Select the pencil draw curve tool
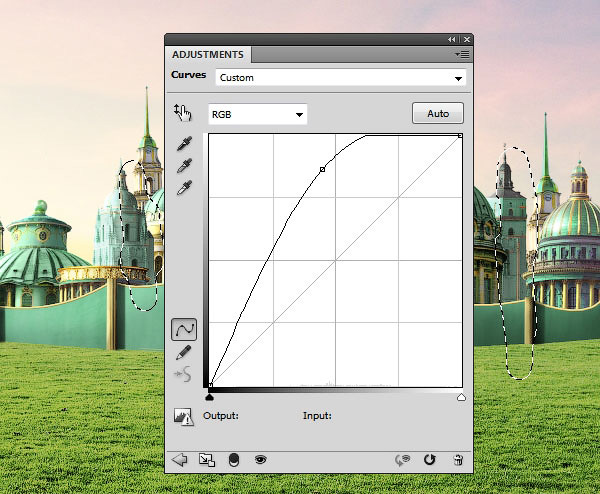The height and width of the screenshot is (494, 600). click(183, 352)
